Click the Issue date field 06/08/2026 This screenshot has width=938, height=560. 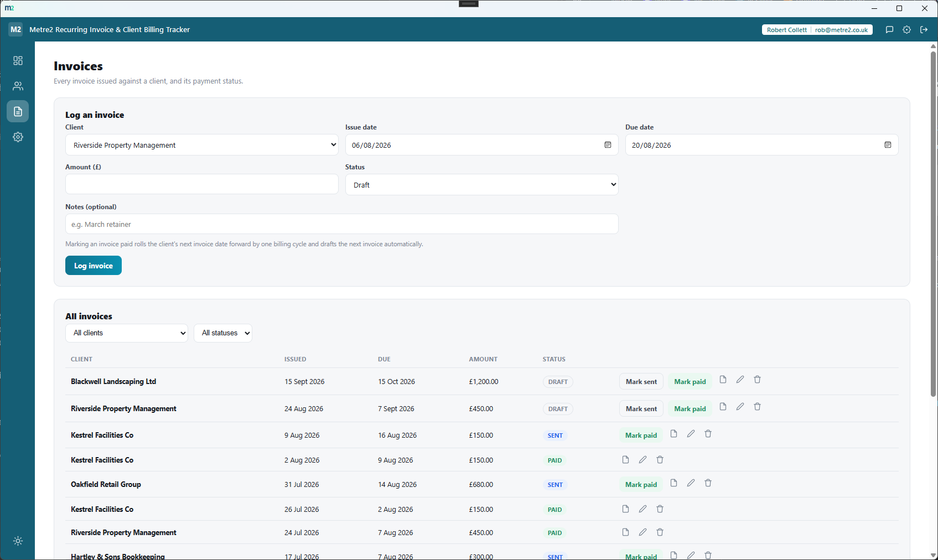pos(481,145)
